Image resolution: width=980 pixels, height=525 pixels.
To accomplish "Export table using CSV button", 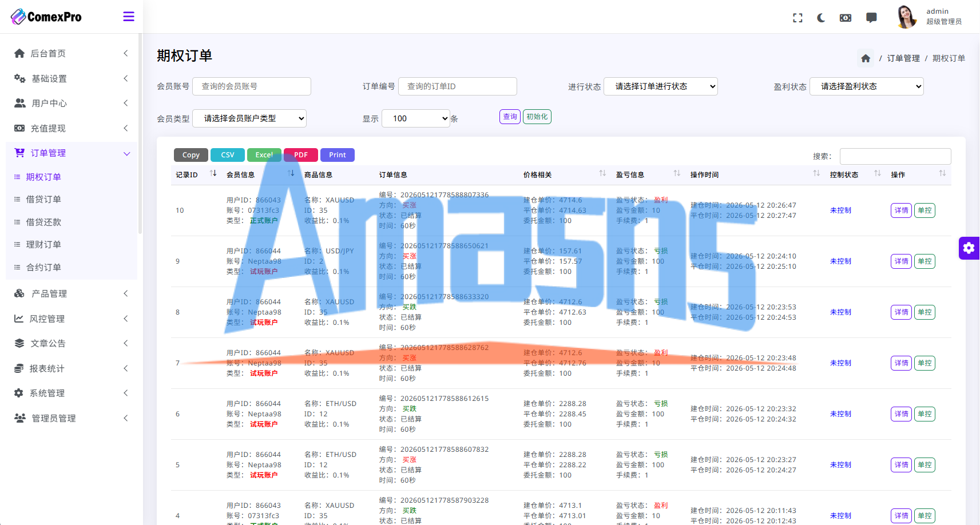I will click(x=228, y=155).
